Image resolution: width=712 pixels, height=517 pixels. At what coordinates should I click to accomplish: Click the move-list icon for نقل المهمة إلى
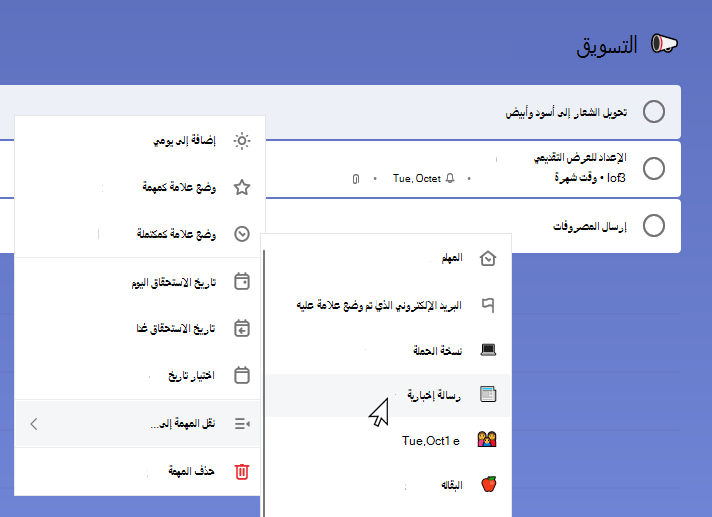pyautogui.click(x=242, y=423)
